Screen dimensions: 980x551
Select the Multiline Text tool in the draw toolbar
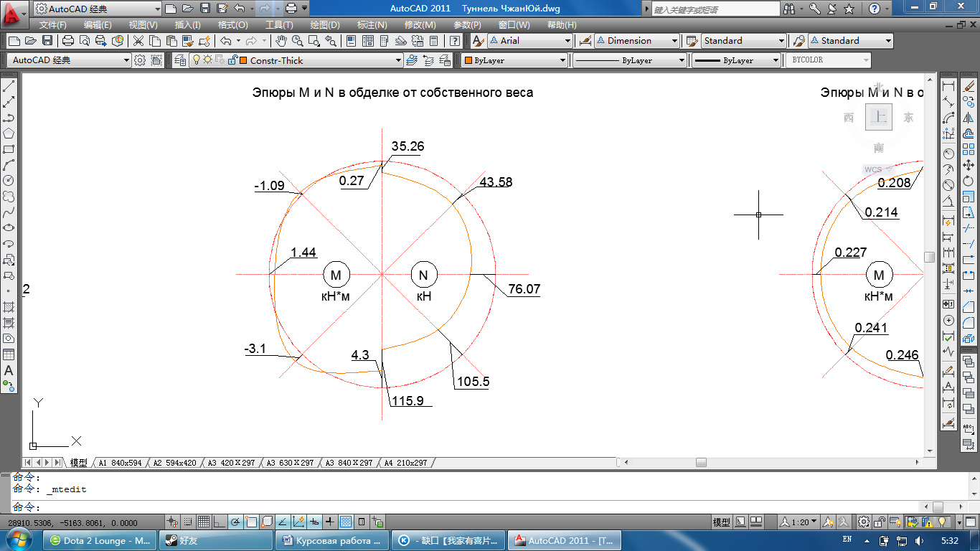point(9,370)
